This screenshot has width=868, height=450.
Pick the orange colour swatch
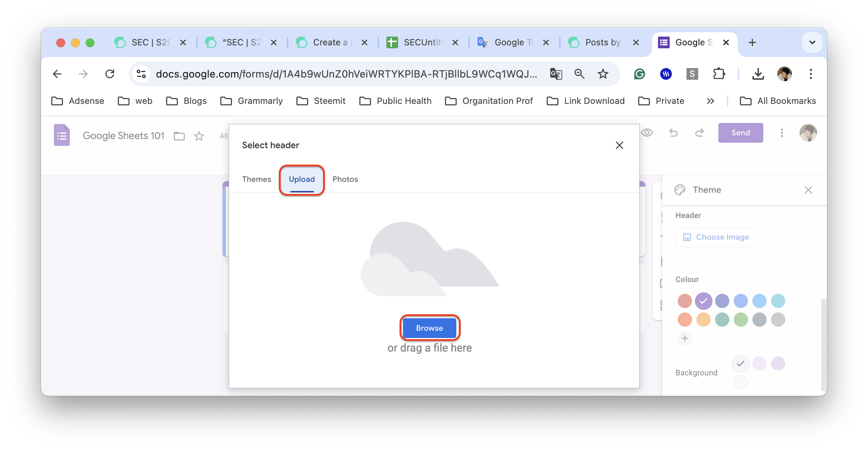coord(703,320)
